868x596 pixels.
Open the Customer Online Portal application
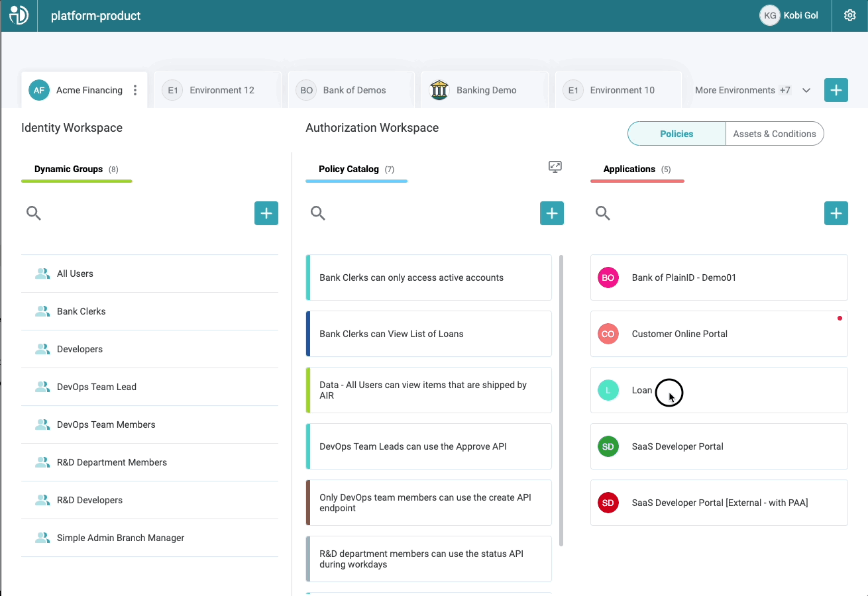(x=719, y=334)
